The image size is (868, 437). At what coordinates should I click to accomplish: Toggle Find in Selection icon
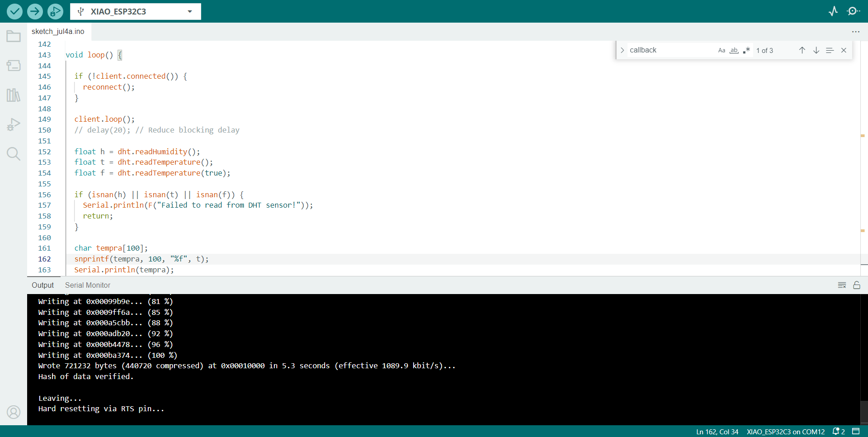coord(830,50)
